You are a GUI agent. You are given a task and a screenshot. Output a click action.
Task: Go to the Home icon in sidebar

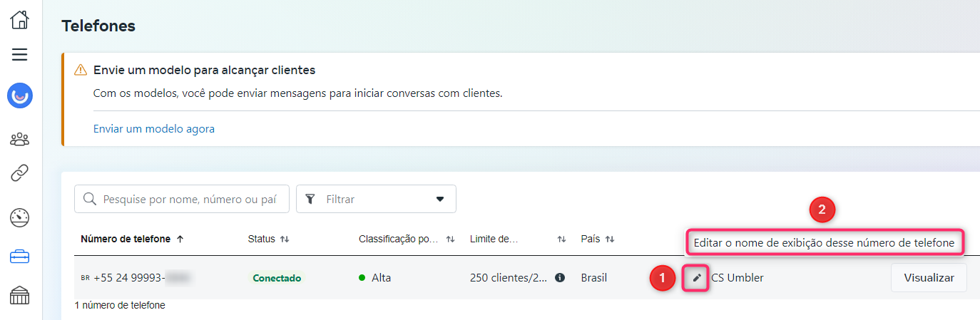coord(20,19)
